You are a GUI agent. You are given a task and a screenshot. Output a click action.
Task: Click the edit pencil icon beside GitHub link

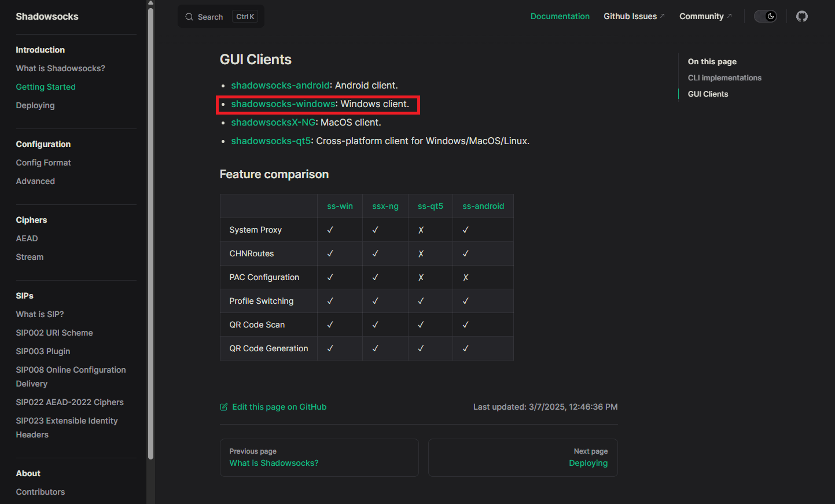pos(224,407)
